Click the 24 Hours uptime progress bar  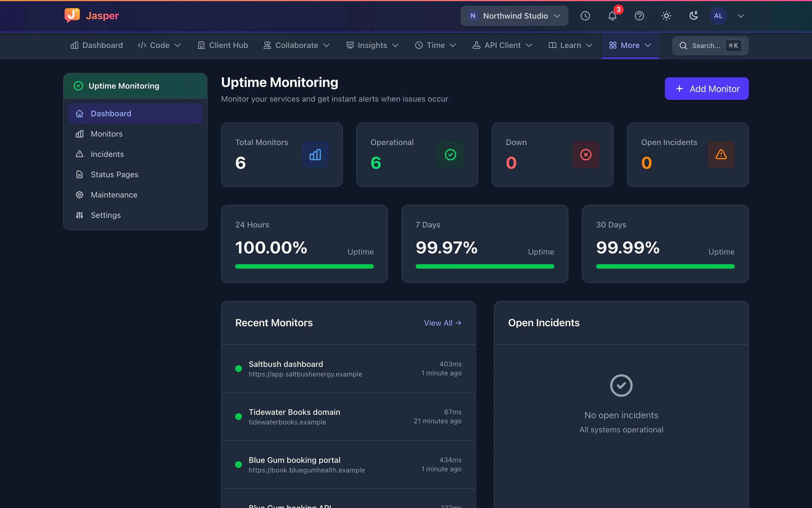point(304,266)
